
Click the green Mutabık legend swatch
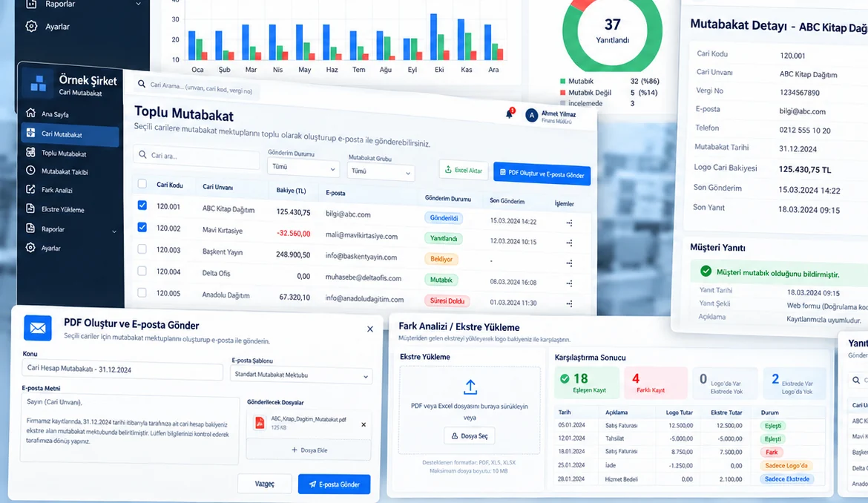click(x=563, y=82)
